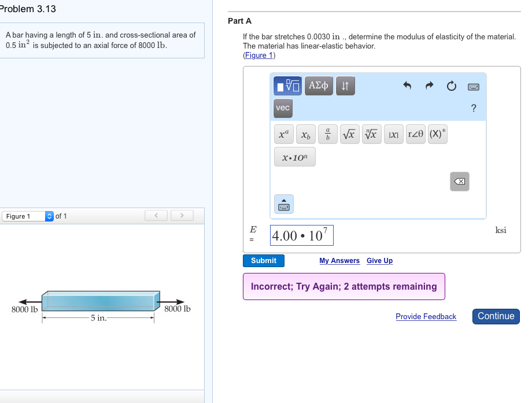Viewport: 532px width, 403px height.
Task: Click the backspace delete icon
Action: 459,181
